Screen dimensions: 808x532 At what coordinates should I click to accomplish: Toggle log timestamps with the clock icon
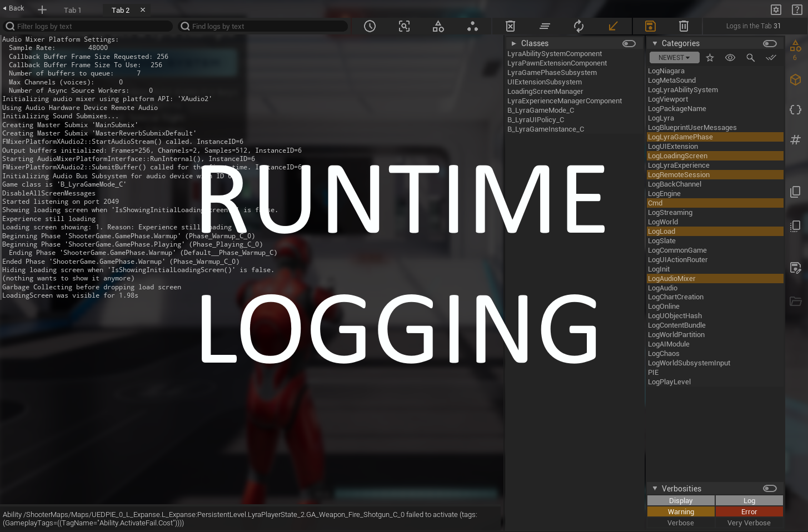click(x=370, y=26)
